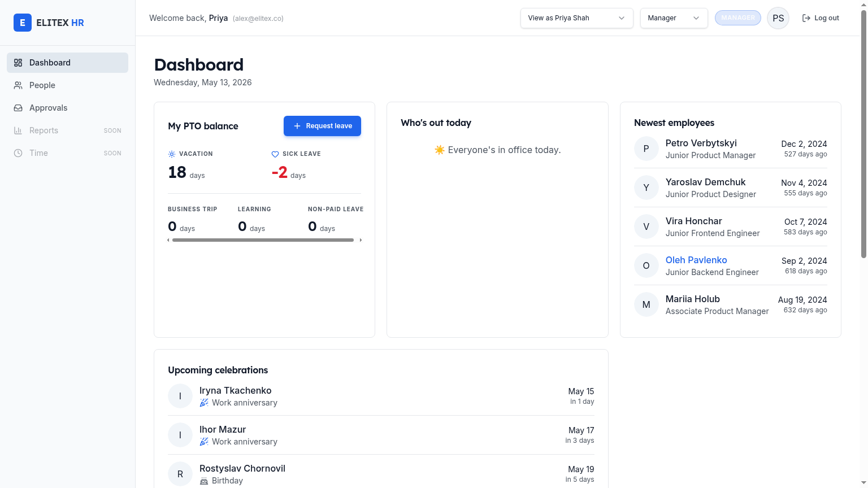Click the Log out button
This screenshot has height=488, width=868.
[821, 18]
